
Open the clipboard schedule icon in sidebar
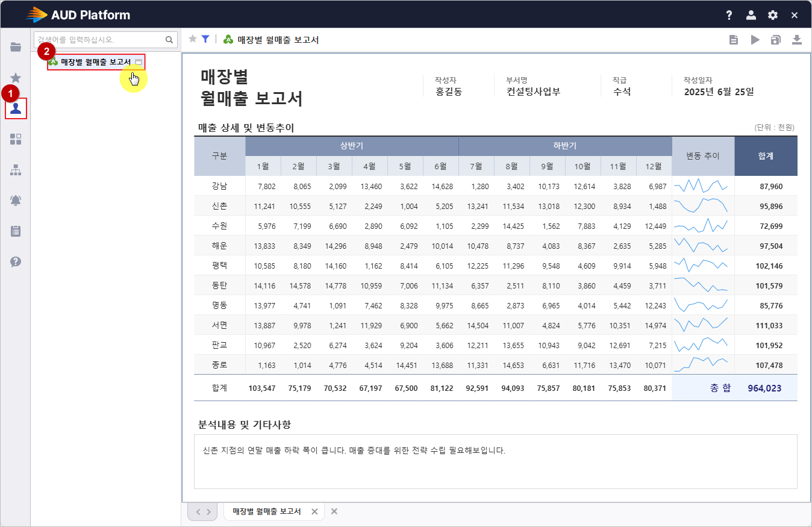16,231
